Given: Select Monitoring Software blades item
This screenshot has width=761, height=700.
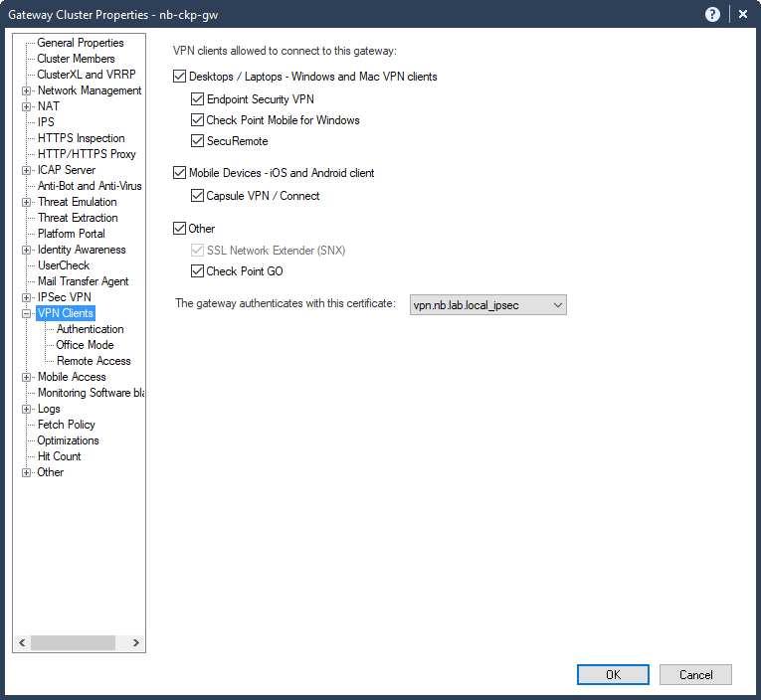Looking at the screenshot, I should point(91,393).
